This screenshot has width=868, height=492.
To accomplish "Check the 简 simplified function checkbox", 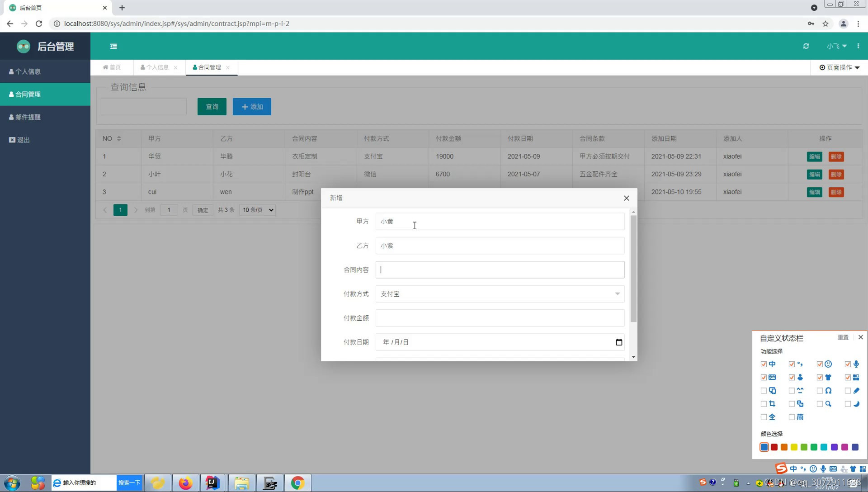I will click(792, 417).
